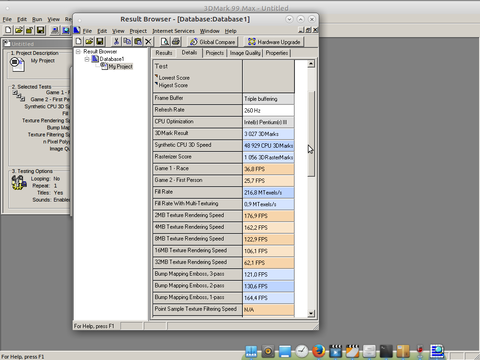Image resolution: width=480 pixels, height=360 pixels.
Task: Switch to the Details tab
Action: 189,52
